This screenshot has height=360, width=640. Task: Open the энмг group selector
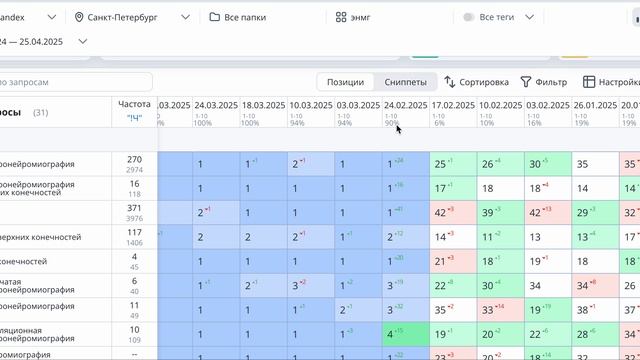click(x=353, y=17)
